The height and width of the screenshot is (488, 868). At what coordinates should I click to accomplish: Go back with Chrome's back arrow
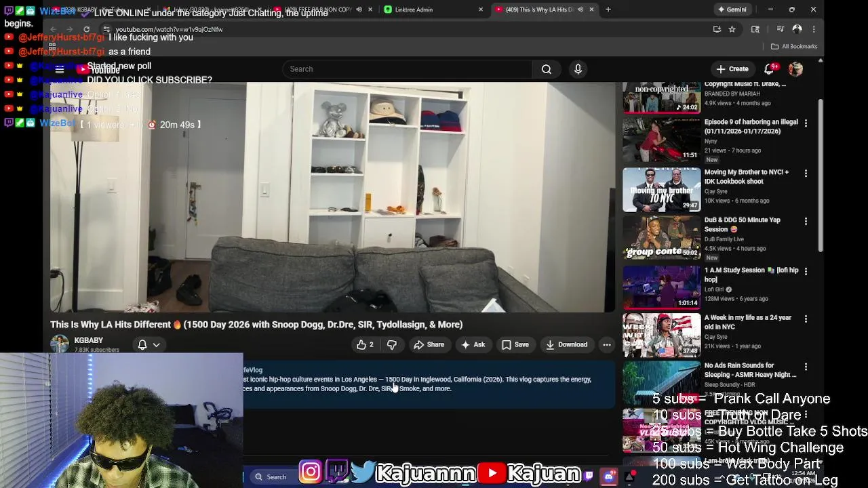pyautogui.click(x=52, y=29)
